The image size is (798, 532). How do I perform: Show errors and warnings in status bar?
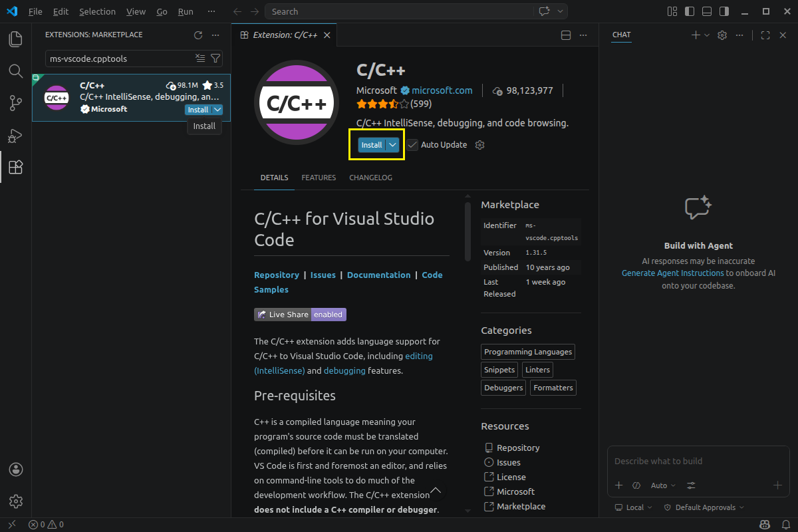pos(46,525)
